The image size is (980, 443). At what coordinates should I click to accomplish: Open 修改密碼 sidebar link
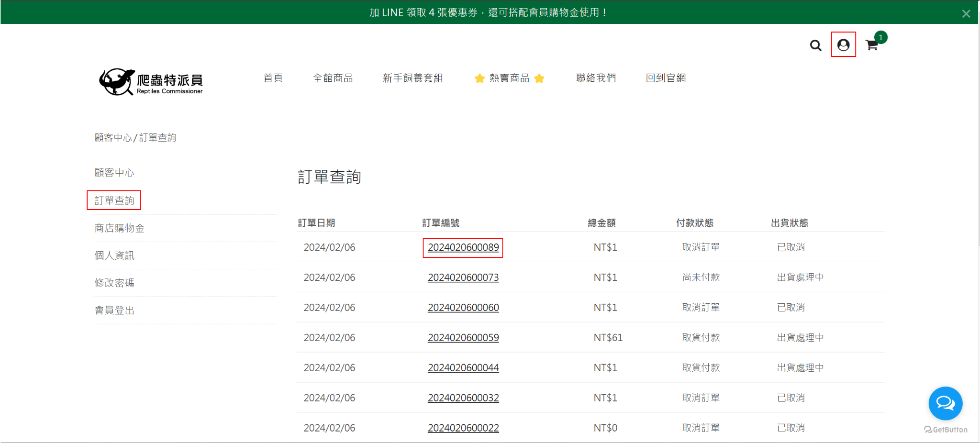pos(114,283)
